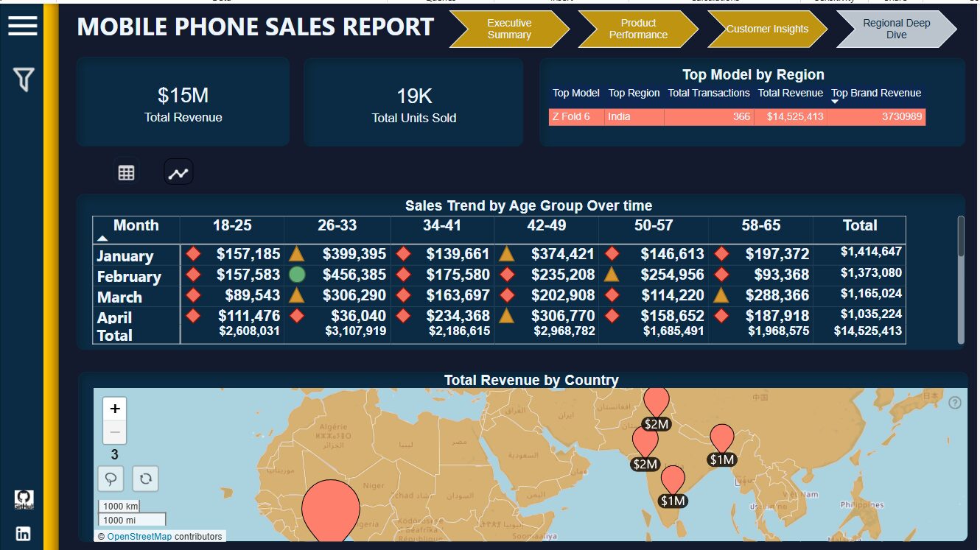Open the LinkedIn profile icon
The image size is (980, 550).
pos(24,534)
